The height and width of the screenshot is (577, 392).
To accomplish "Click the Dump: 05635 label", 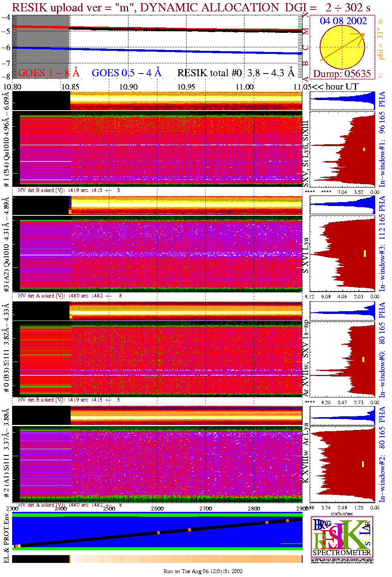I will point(342,74).
